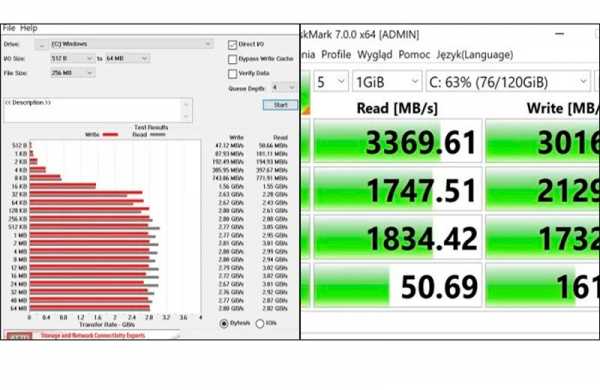
Task: Open the Wygląd menu
Action: pyautogui.click(x=375, y=55)
